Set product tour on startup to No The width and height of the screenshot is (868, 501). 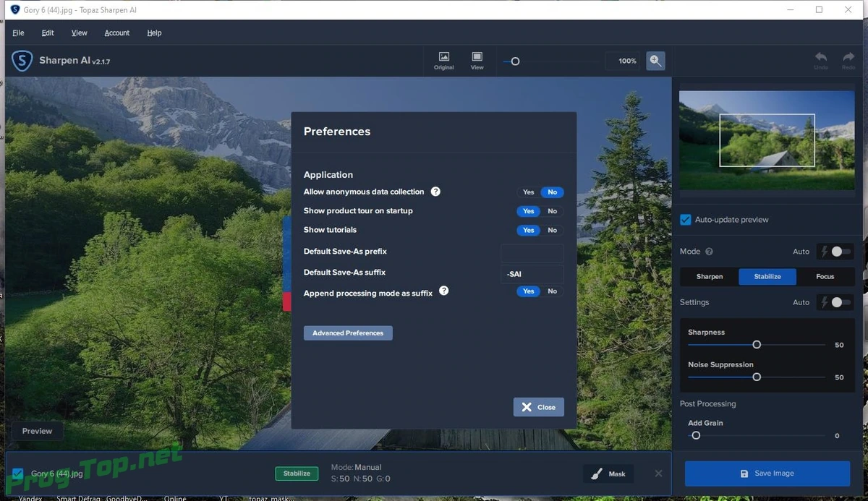tap(552, 211)
